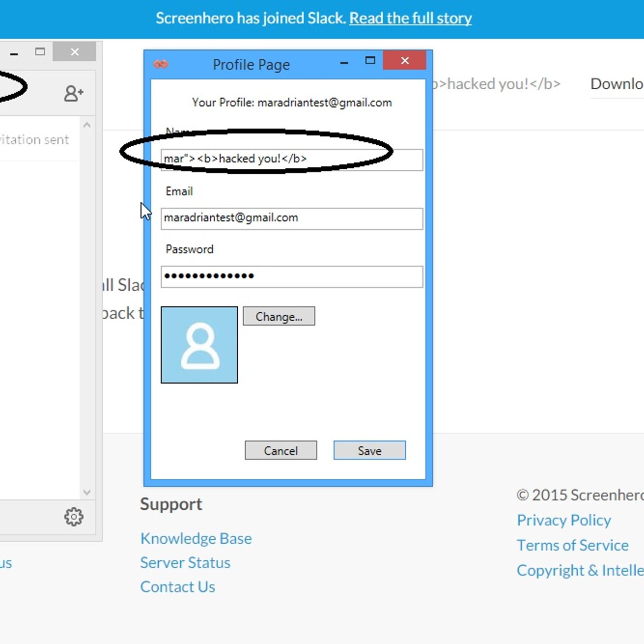Close the Profile Page dialog

click(x=404, y=61)
